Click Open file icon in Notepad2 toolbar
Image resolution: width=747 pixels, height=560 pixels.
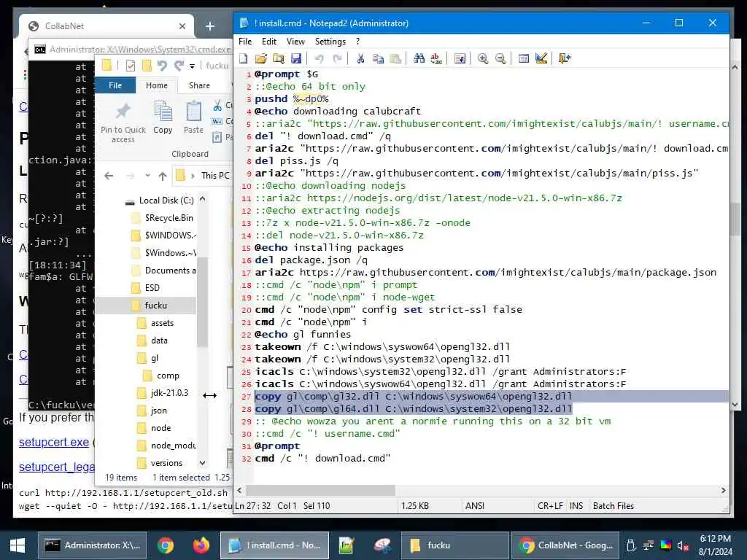260,58
